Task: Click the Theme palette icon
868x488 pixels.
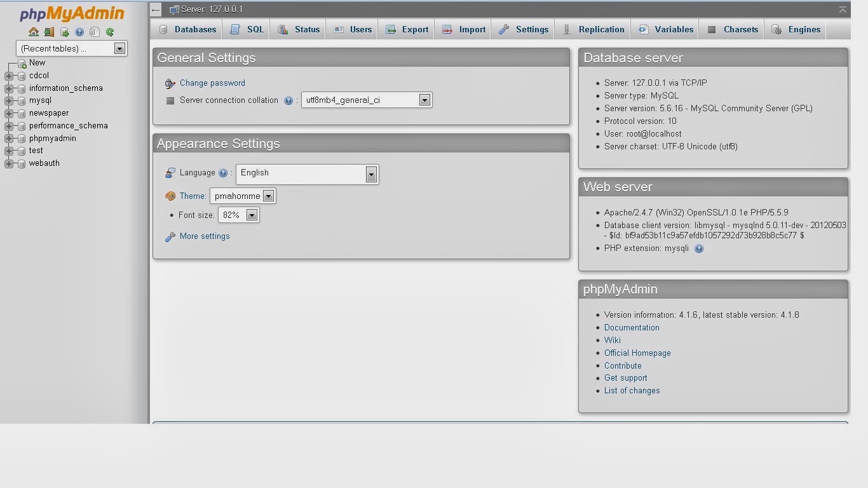Action: pos(170,196)
